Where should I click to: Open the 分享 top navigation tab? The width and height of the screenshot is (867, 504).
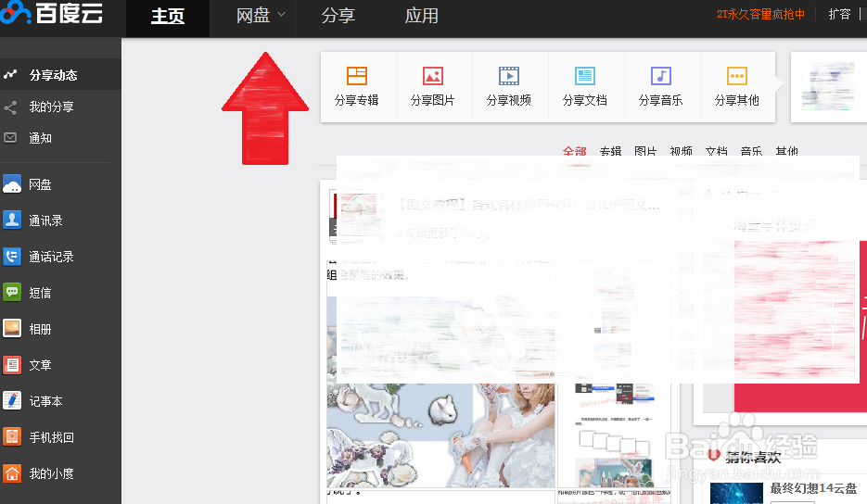click(x=338, y=16)
